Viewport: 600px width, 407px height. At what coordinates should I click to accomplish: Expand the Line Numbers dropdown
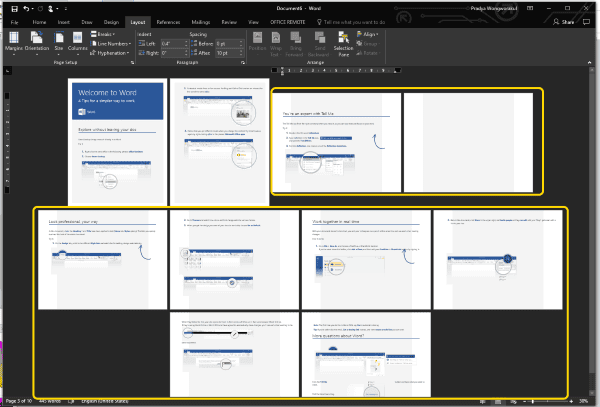[x=114, y=44]
